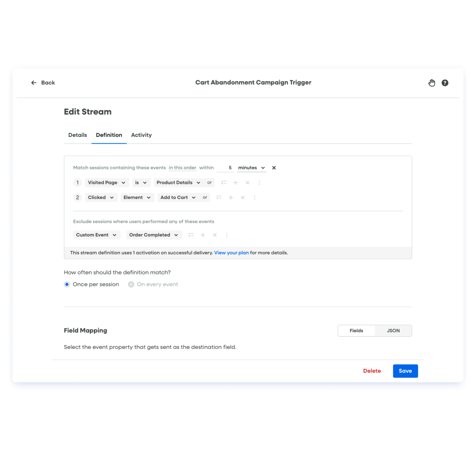Switch Field Mapping view to JSON
This screenshot has height=459, width=476.
393,330
